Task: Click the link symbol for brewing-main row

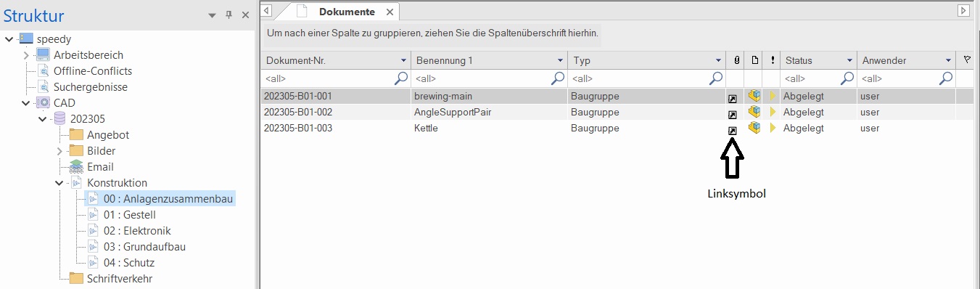Action: [x=733, y=98]
